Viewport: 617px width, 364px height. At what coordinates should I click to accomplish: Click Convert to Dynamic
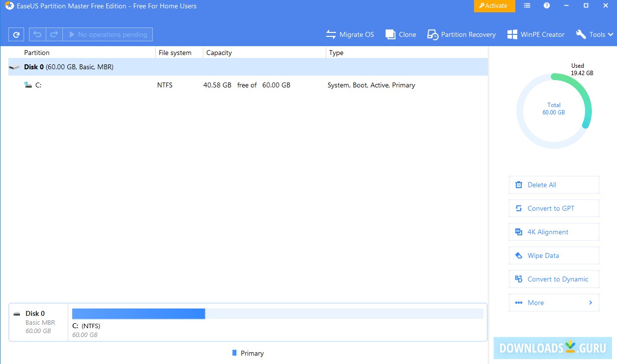[x=554, y=279]
